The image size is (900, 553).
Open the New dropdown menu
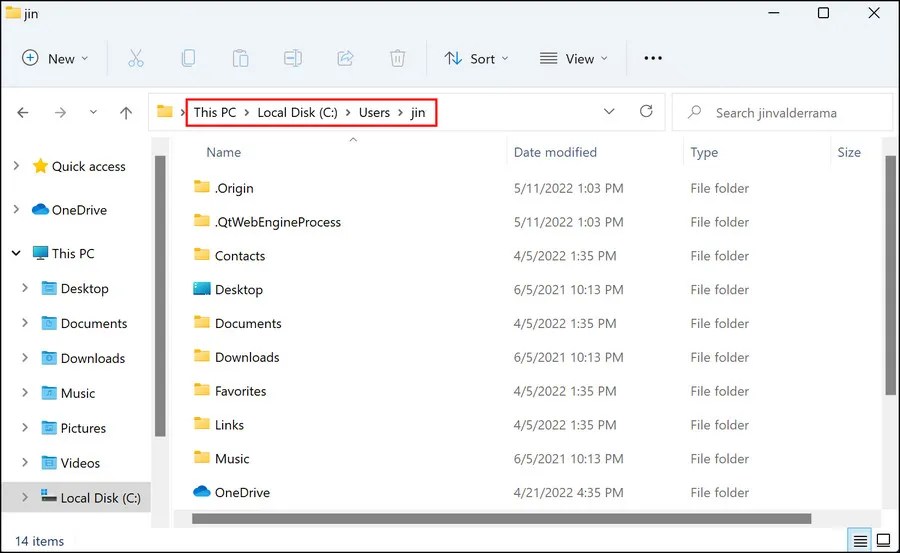pos(55,58)
